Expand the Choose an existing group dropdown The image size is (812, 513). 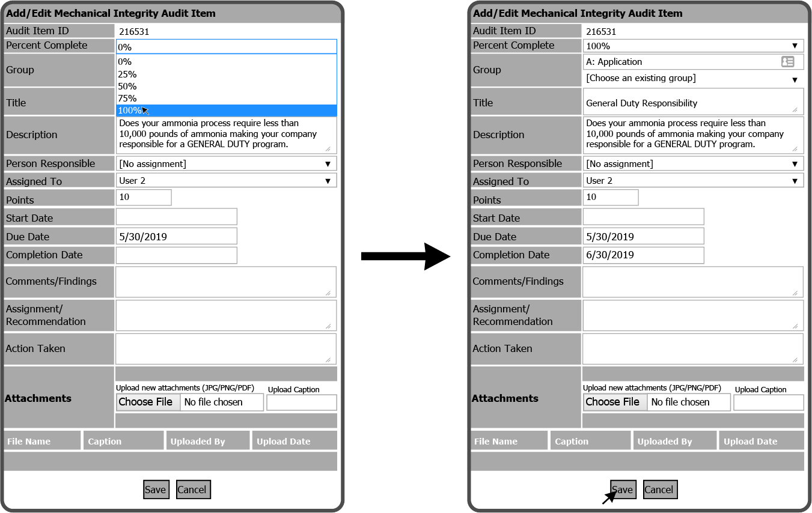pyautogui.click(x=693, y=79)
